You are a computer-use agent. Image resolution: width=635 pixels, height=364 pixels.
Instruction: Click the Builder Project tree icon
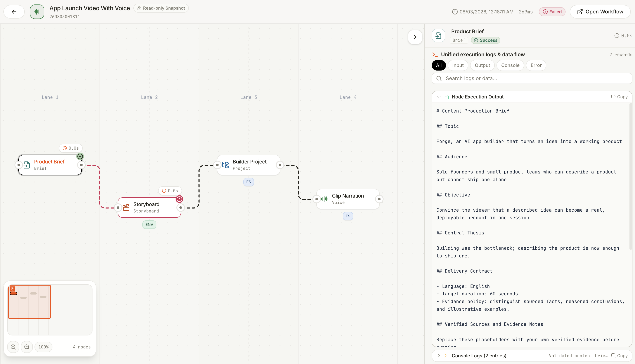pos(225,165)
